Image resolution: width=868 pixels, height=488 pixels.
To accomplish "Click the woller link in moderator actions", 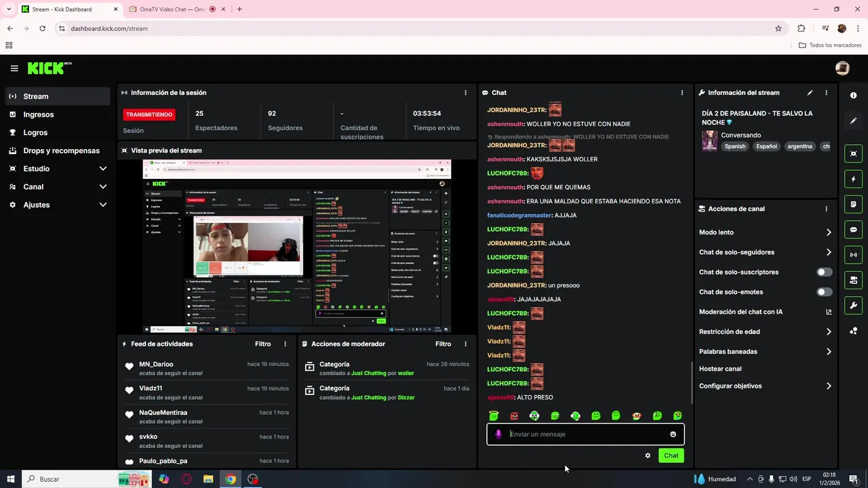I will (406, 373).
